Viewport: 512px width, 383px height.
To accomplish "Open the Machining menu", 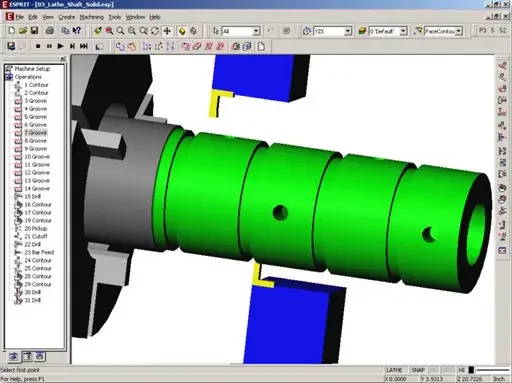I will 92,17.
